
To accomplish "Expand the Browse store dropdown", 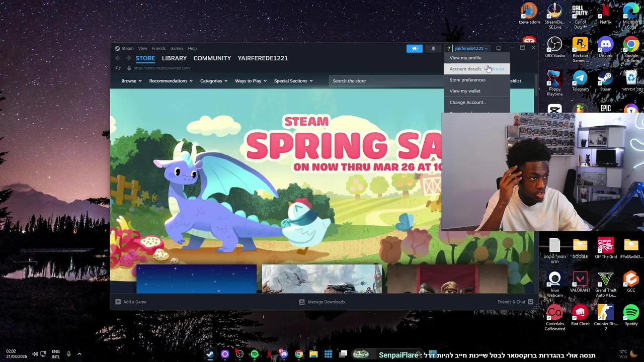I will 131,81.
